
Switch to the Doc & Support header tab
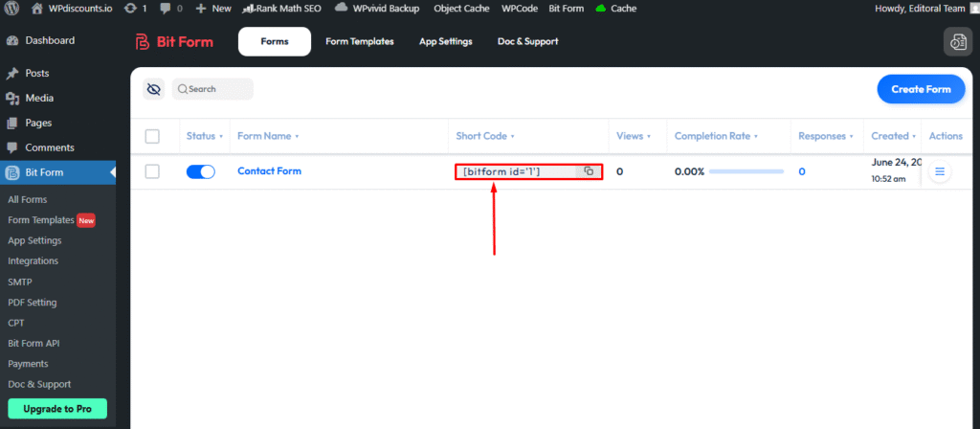(527, 41)
